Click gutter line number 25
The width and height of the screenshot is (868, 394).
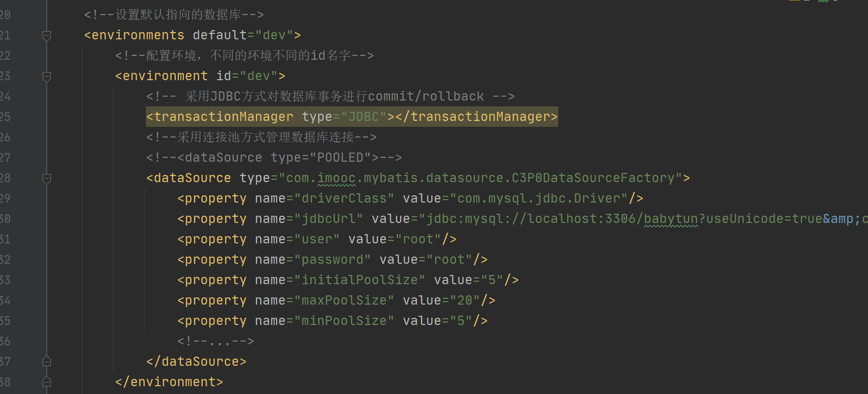click(x=5, y=117)
